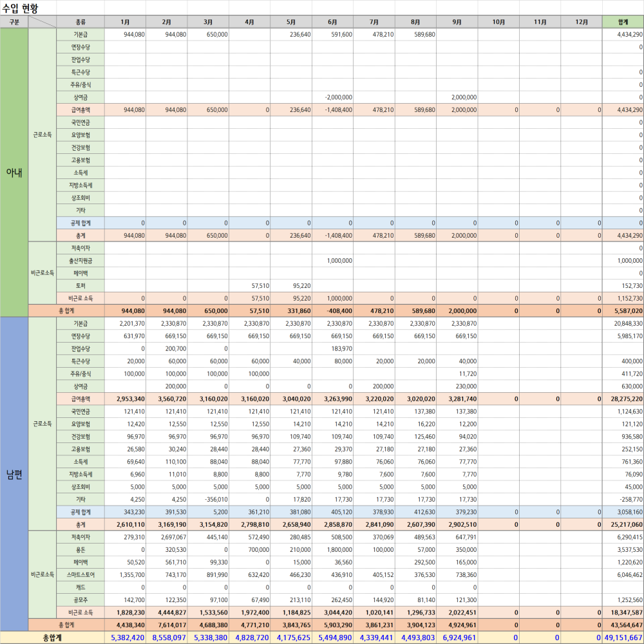
Task: Select the 1,152,730 wife non-labor total
Action: pos(623,298)
